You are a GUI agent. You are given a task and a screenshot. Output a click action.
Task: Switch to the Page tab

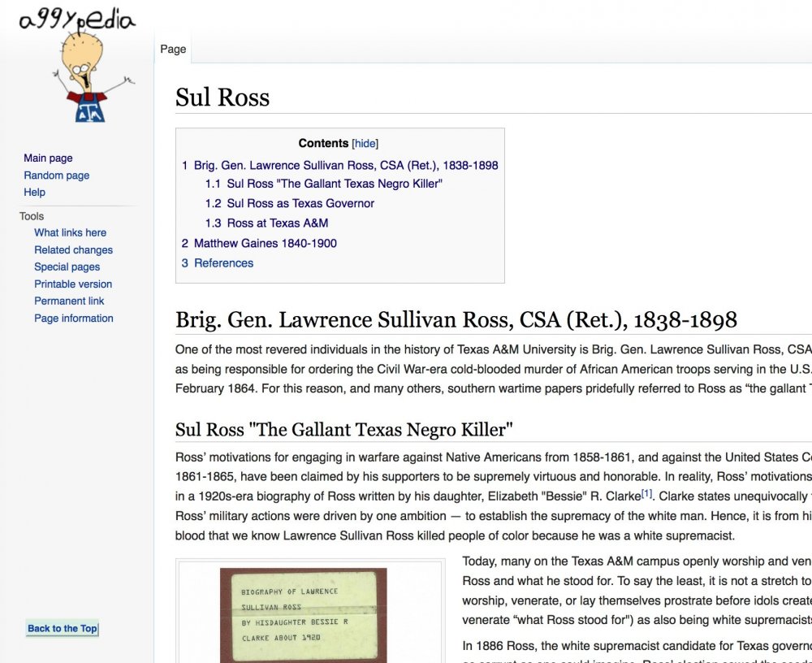pos(172,49)
